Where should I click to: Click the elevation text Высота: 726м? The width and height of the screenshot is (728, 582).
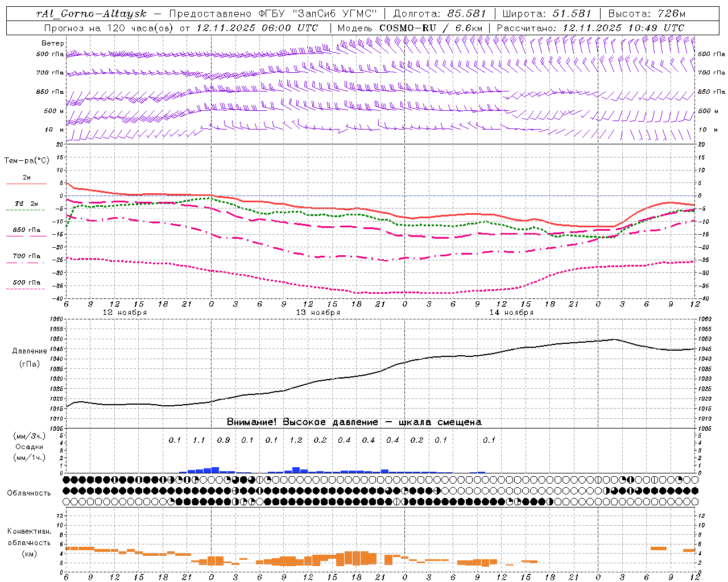(647, 14)
